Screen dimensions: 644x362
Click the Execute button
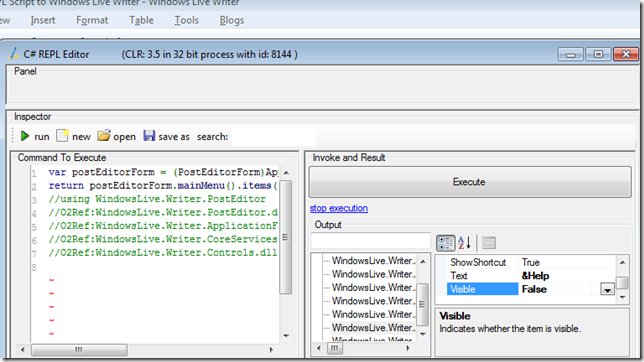(470, 182)
